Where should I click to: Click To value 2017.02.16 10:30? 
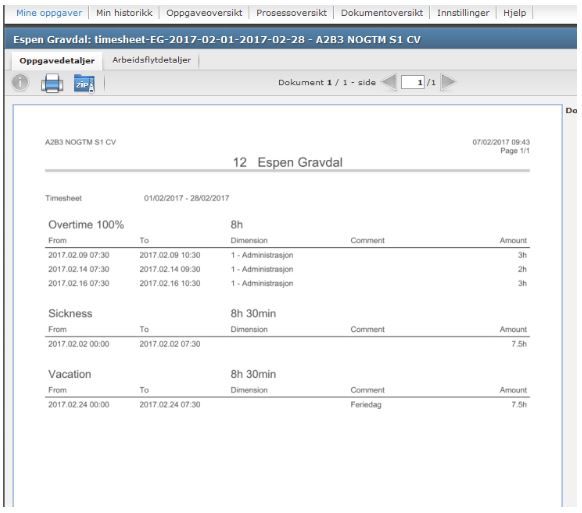[x=170, y=283]
